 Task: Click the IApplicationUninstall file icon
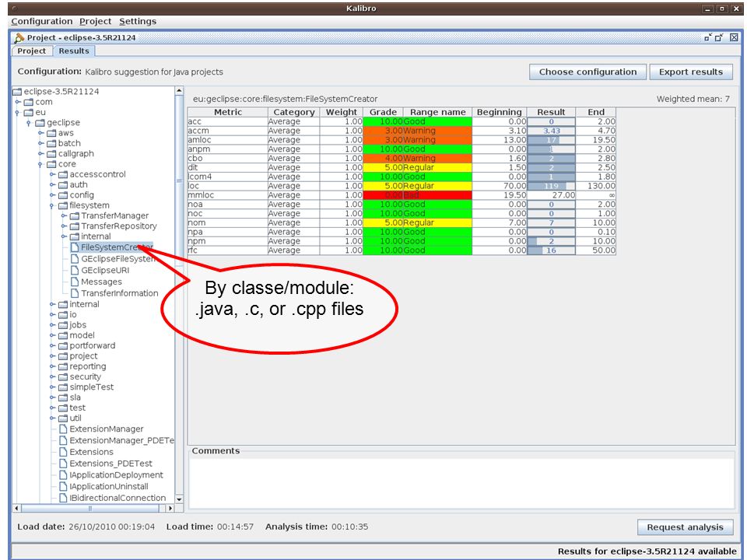(x=63, y=486)
